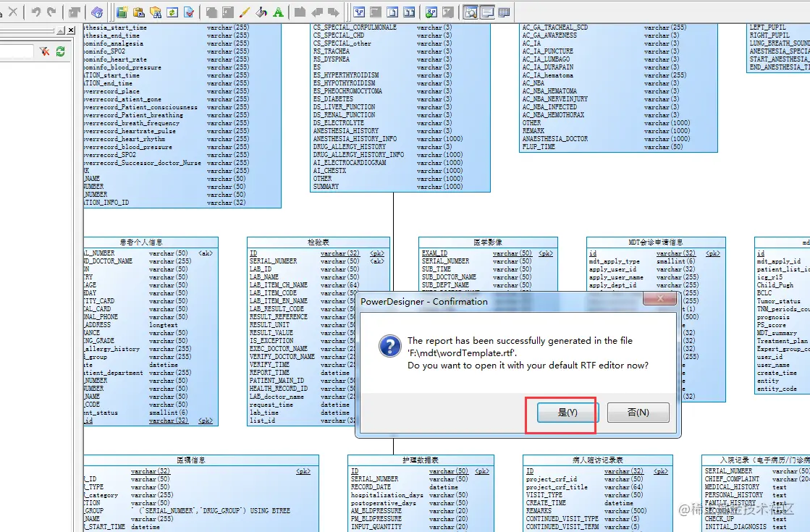This screenshot has height=532, width=810.
Task: Click the two-page view icon
Action: pos(409,12)
